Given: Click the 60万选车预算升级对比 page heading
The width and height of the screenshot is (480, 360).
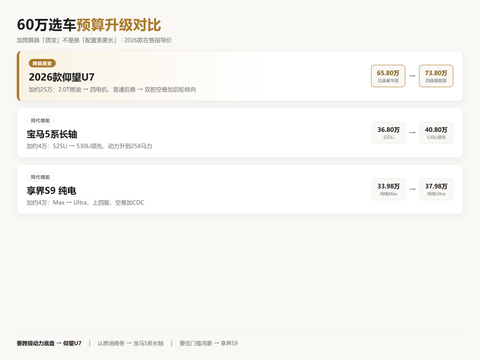Looking at the screenshot, I should 89,25.
